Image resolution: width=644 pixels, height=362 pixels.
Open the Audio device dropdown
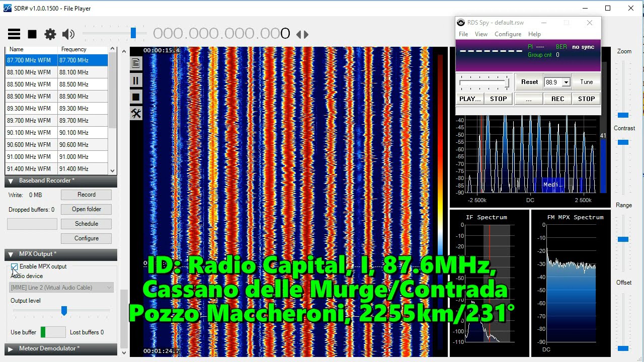tap(62, 288)
